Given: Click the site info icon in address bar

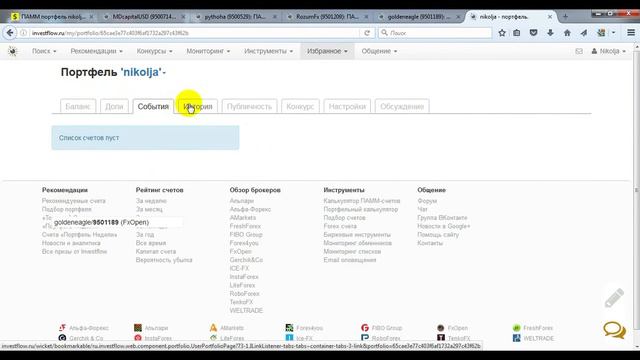Looking at the screenshot, I should pyautogui.click(x=24, y=33).
